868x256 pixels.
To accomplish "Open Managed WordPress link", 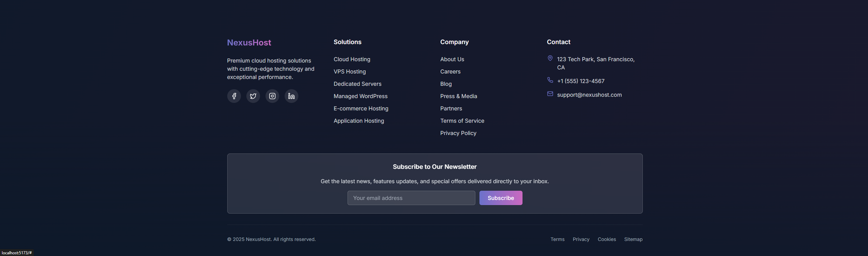I will click(360, 96).
